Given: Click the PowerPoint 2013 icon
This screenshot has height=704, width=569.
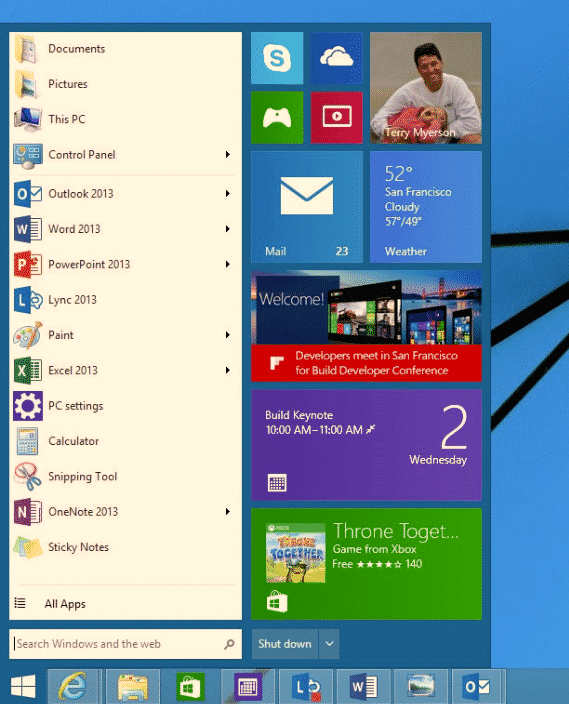Looking at the screenshot, I should click(x=27, y=264).
